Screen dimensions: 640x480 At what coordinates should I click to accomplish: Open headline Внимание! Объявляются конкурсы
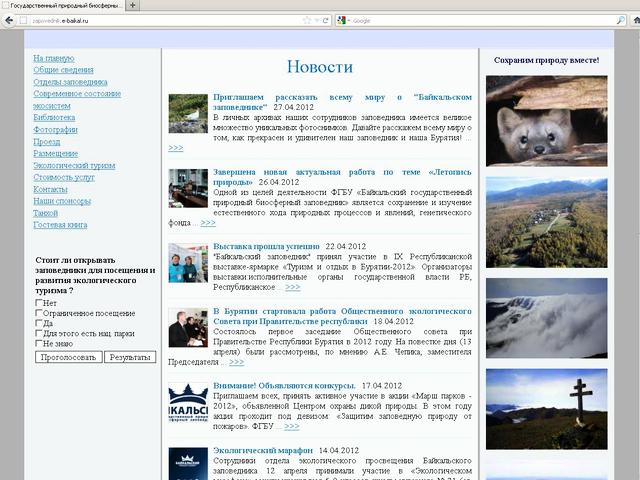pos(284,385)
